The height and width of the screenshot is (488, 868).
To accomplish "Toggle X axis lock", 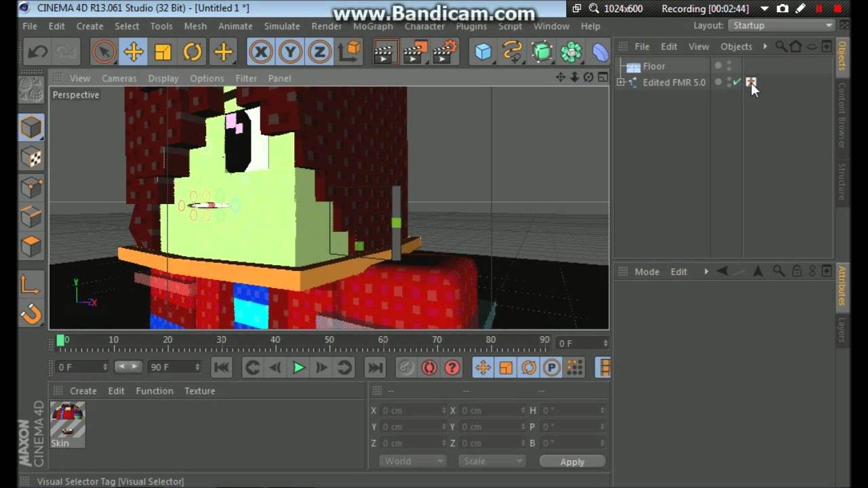I will [260, 52].
